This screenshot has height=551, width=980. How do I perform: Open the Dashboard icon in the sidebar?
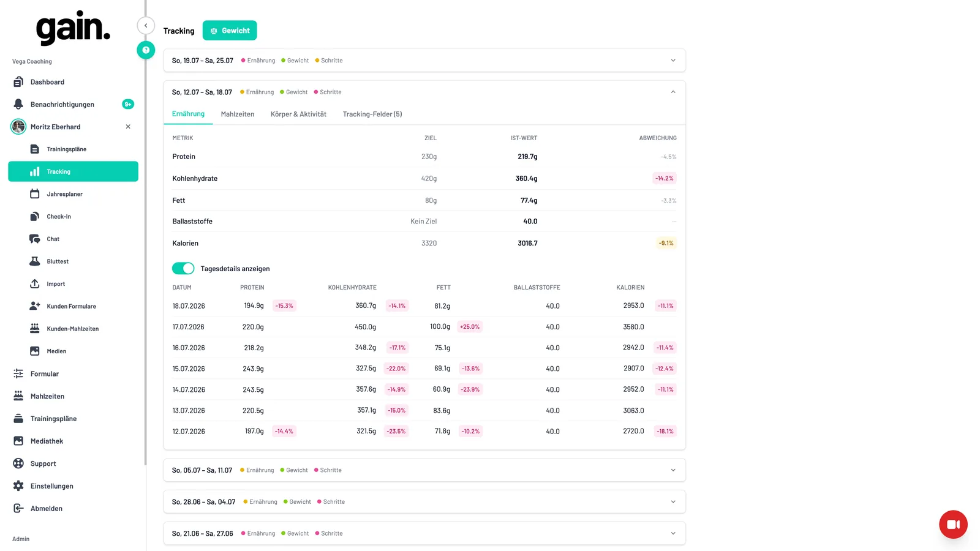(18, 82)
